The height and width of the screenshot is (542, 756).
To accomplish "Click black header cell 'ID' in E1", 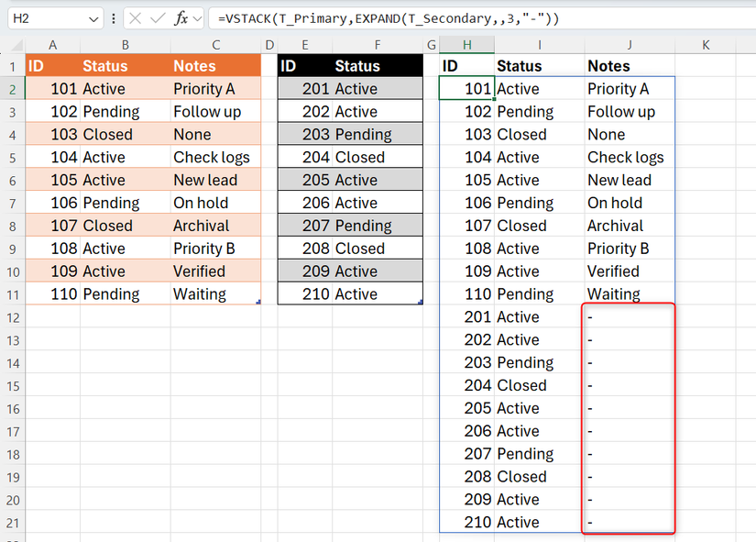I will coord(305,66).
